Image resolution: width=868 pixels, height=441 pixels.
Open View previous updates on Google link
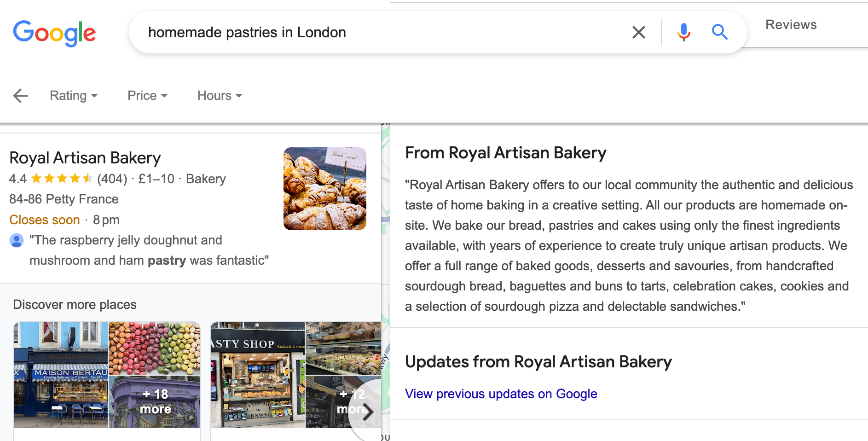501,394
